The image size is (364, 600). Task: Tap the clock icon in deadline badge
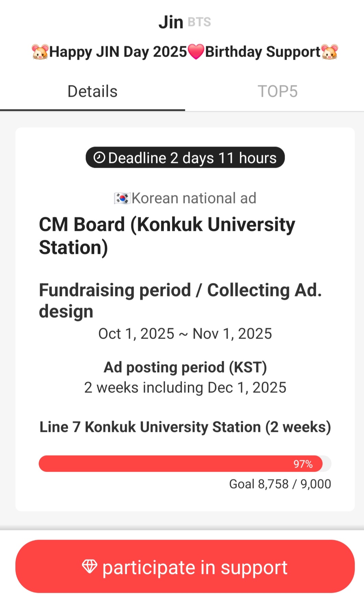[x=99, y=157]
